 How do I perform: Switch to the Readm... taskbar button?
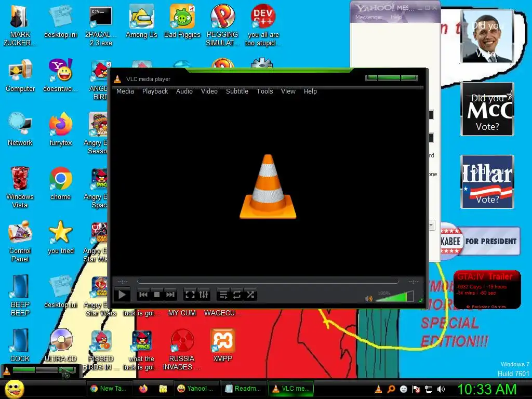(243, 389)
